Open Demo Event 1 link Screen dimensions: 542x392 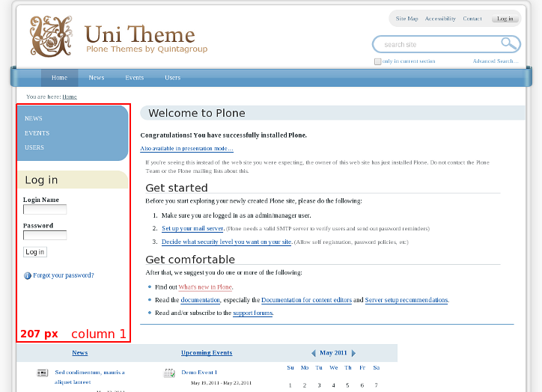tap(199, 373)
